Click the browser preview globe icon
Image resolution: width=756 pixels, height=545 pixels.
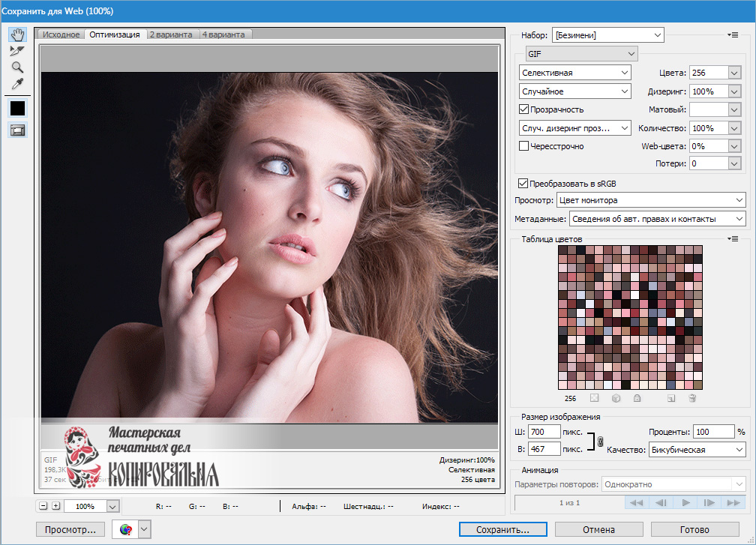[x=126, y=529]
